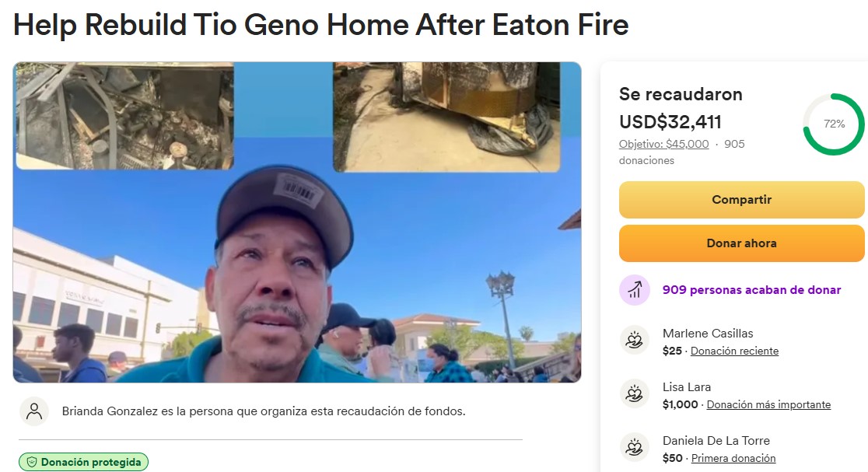Click the donation icon beside Daniela De La Torre
This screenshot has height=472, width=868.
(635, 448)
